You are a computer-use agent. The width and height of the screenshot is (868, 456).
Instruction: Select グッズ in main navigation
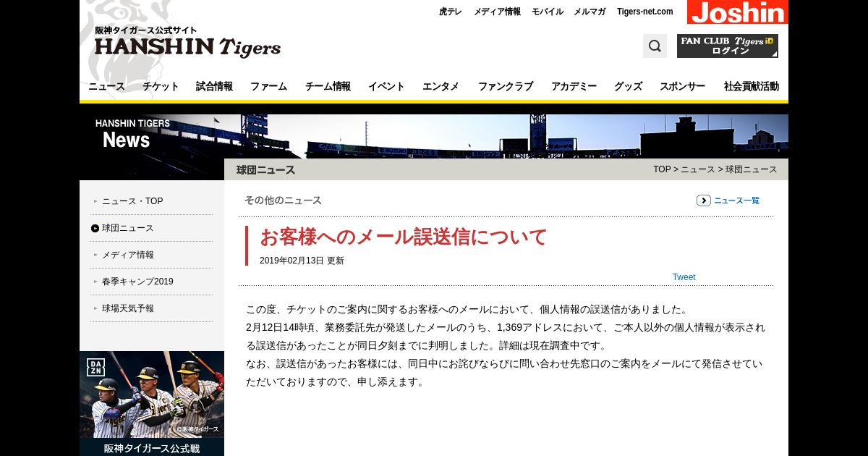tap(628, 86)
